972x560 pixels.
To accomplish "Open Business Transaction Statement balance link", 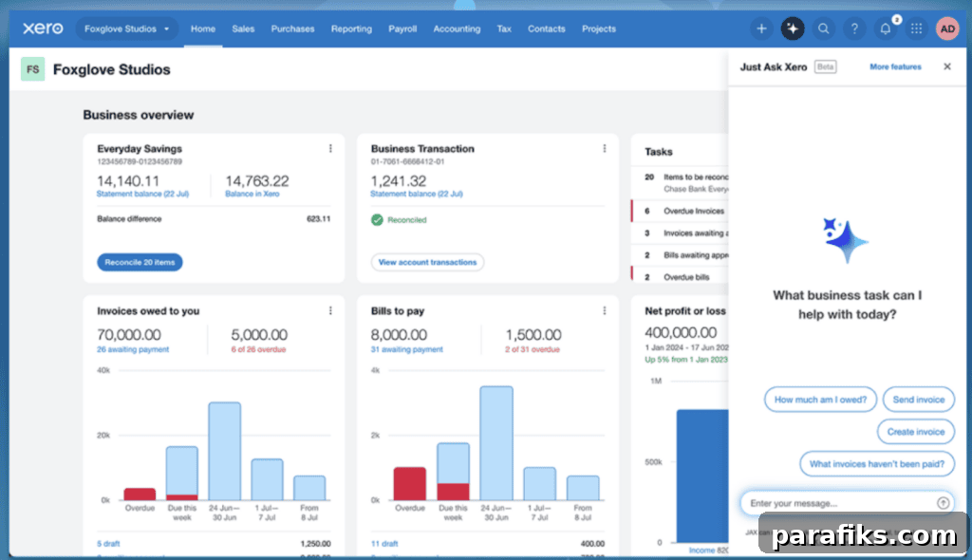I will tap(417, 194).
